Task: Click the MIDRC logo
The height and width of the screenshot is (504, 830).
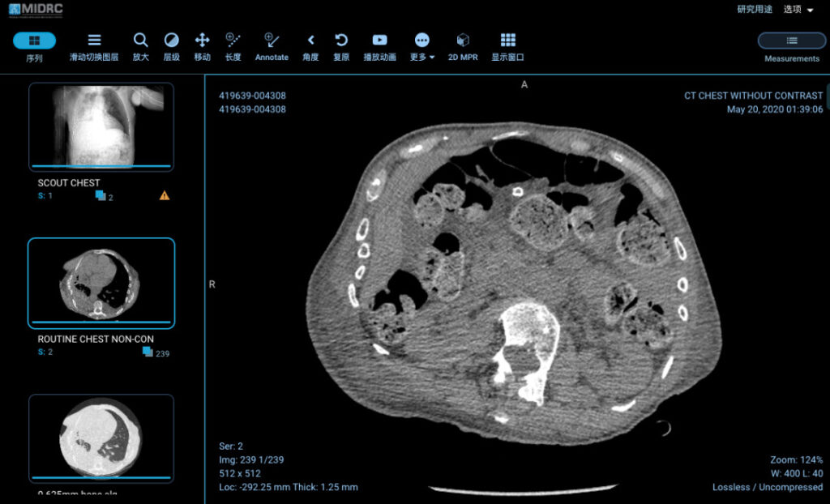Action: [36, 10]
